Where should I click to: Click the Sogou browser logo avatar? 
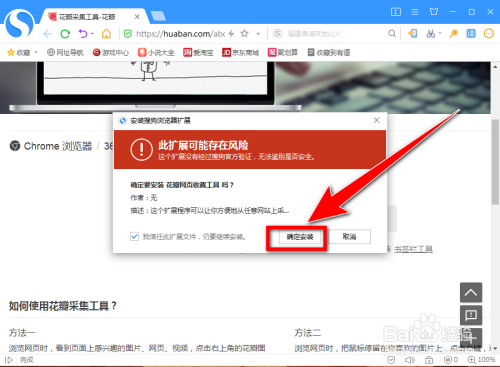point(19,23)
